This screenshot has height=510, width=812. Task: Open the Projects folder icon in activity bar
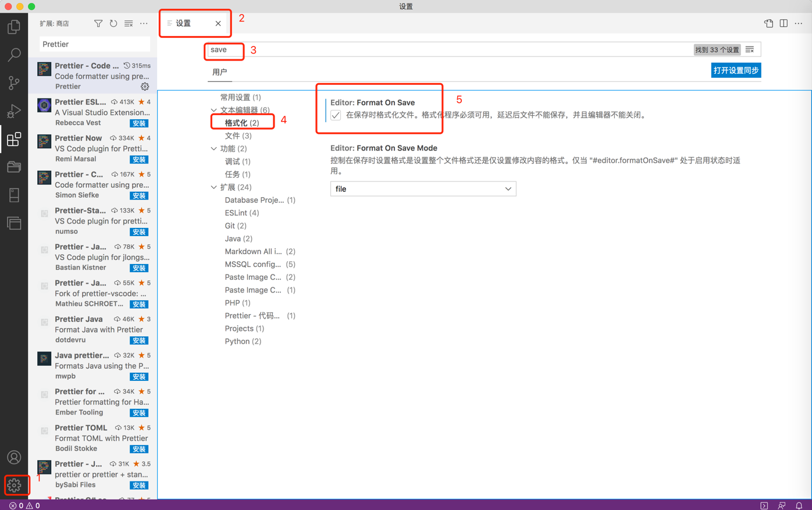pos(14,167)
